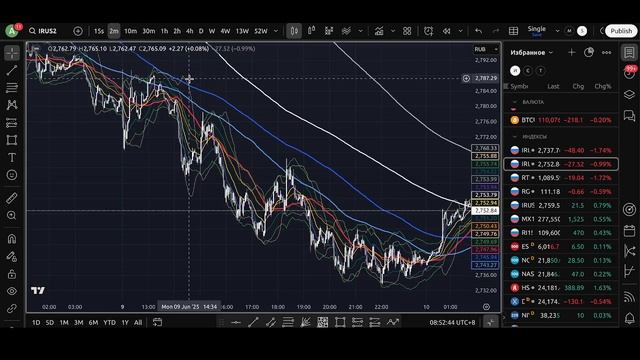This screenshot has width=640, height=360.
Task: Open the chats panel icon
Action: [629, 116]
